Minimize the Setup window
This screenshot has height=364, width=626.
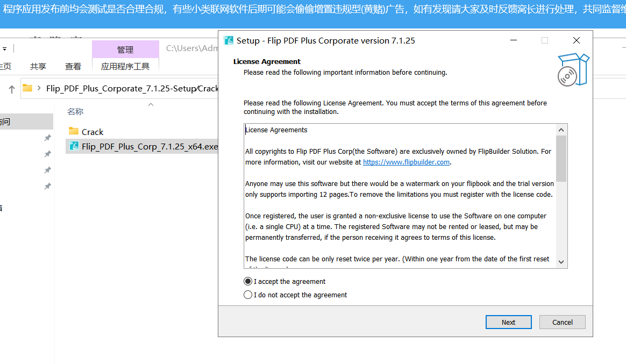(514, 40)
